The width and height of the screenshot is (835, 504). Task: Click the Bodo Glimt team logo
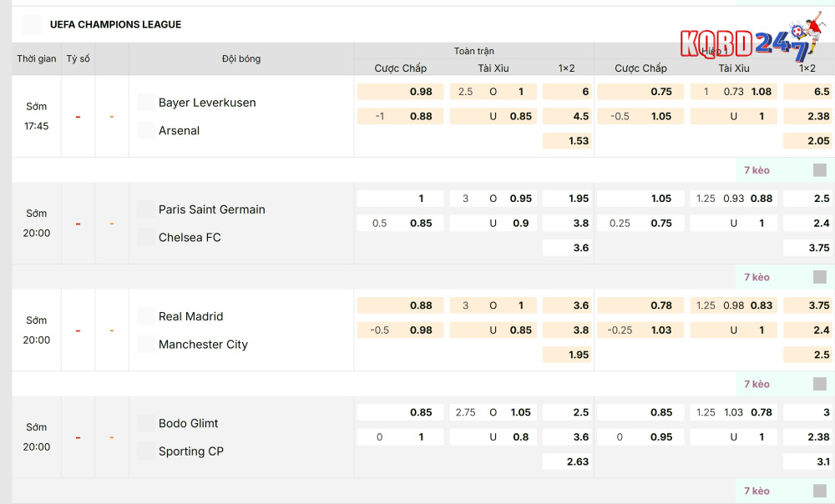146,423
